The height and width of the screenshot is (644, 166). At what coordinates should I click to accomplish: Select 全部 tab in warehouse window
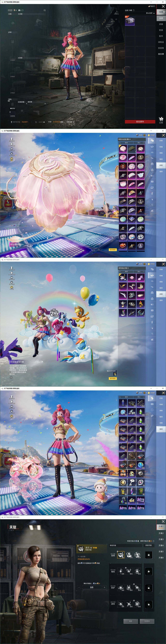(x=161, y=18)
